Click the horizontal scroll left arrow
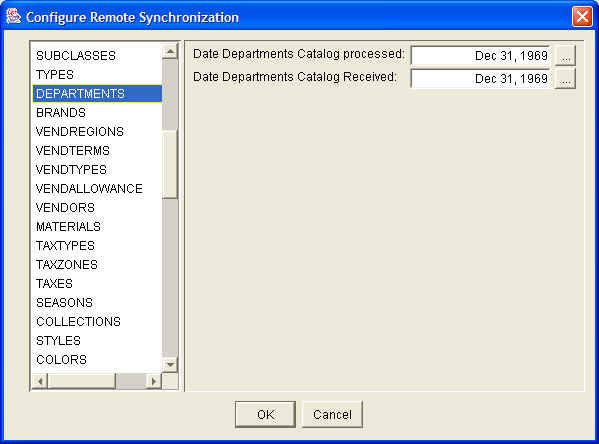The width and height of the screenshot is (599, 444). pyautogui.click(x=40, y=381)
